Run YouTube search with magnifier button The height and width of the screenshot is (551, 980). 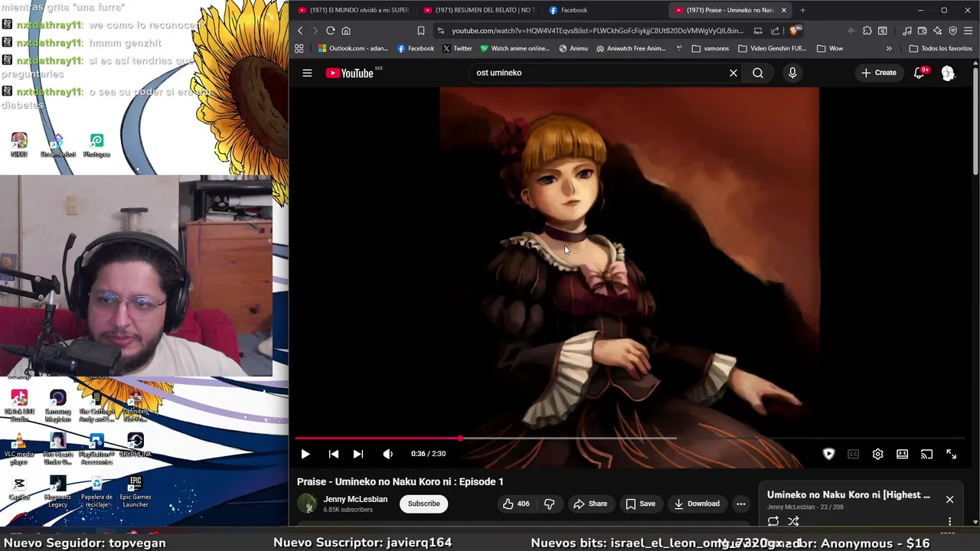[x=758, y=73]
